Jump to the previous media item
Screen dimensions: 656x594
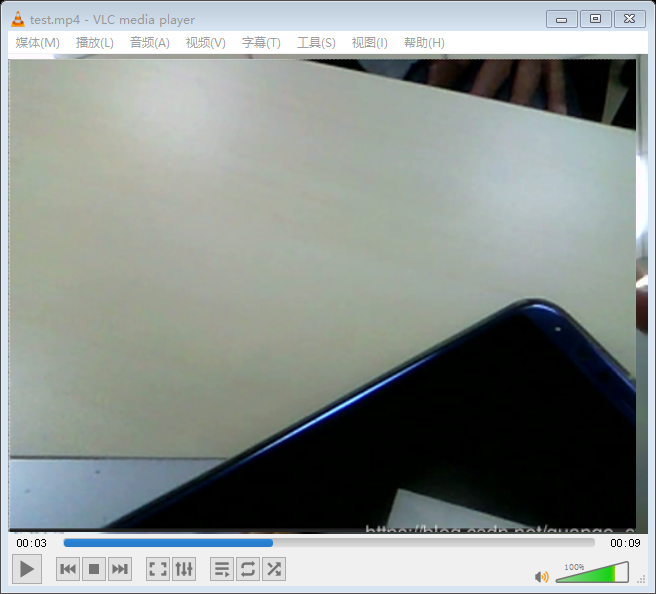coord(68,569)
